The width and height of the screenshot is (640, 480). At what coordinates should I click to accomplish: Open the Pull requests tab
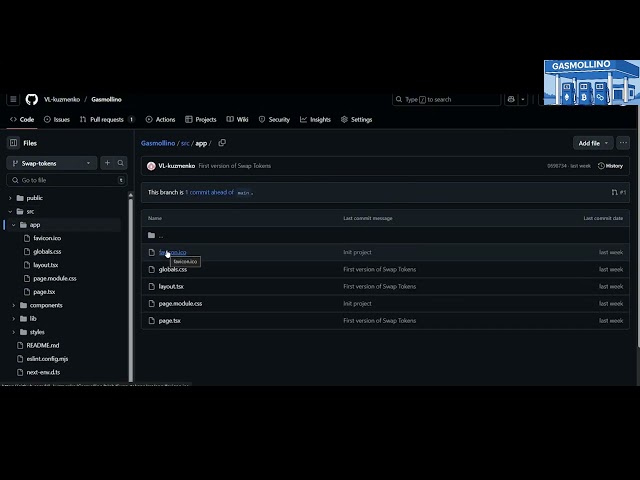(x=107, y=119)
